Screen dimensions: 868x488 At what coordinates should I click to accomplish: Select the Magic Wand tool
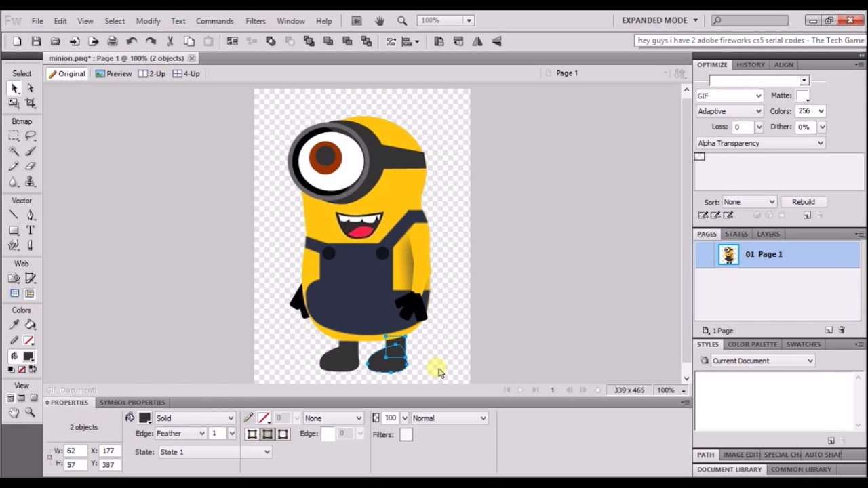click(14, 151)
